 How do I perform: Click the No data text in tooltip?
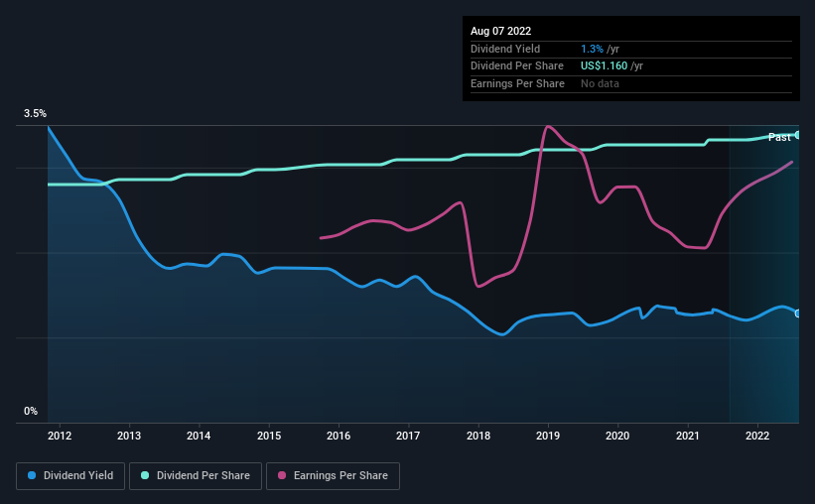click(x=600, y=84)
